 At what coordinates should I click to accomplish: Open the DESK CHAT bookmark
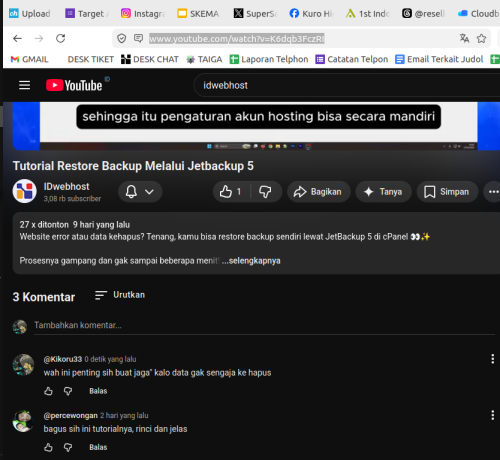coord(149,59)
